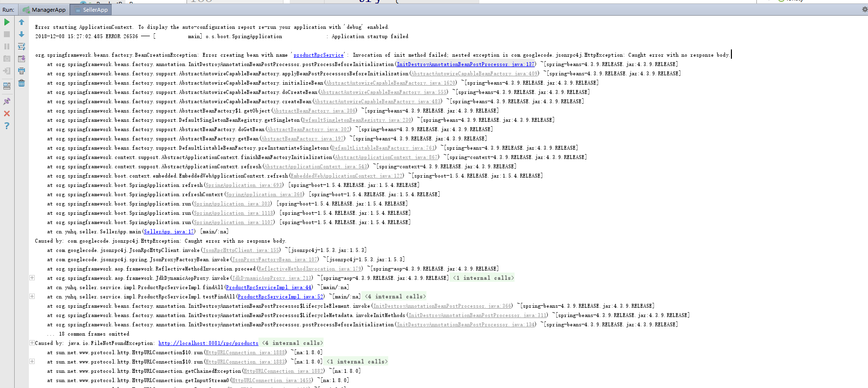868x388 pixels.
Task: Open the HttpURLConnection.java:1888 link
Action: 245,353
